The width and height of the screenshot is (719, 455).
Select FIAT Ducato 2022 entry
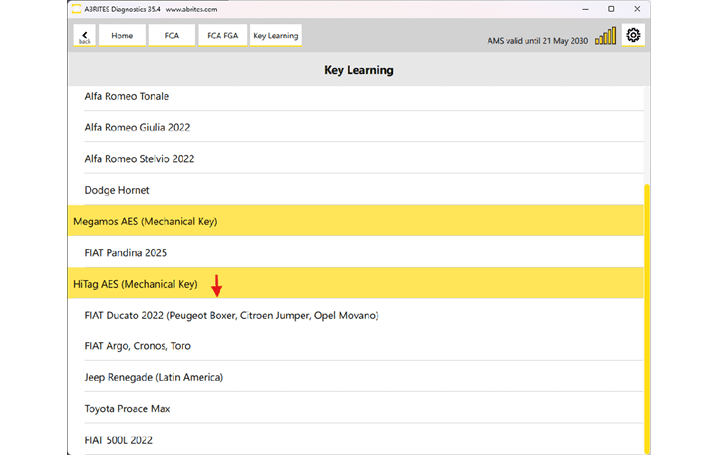click(231, 315)
